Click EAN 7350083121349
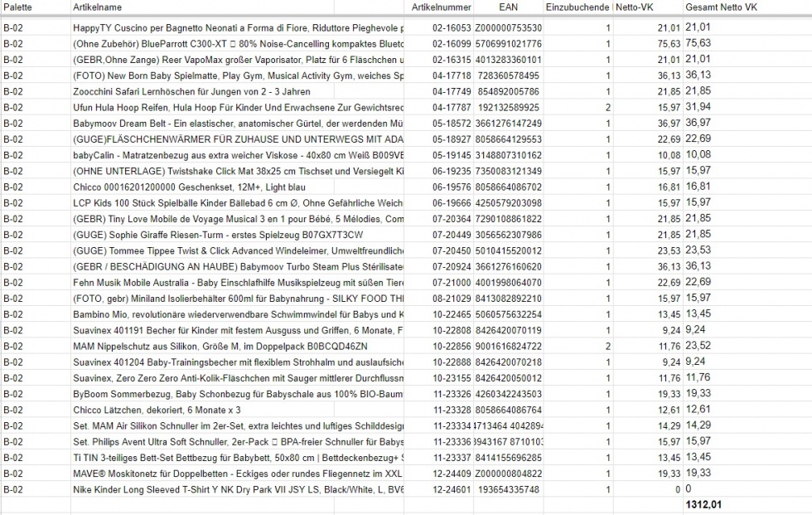The width and height of the screenshot is (812, 515). [508, 172]
